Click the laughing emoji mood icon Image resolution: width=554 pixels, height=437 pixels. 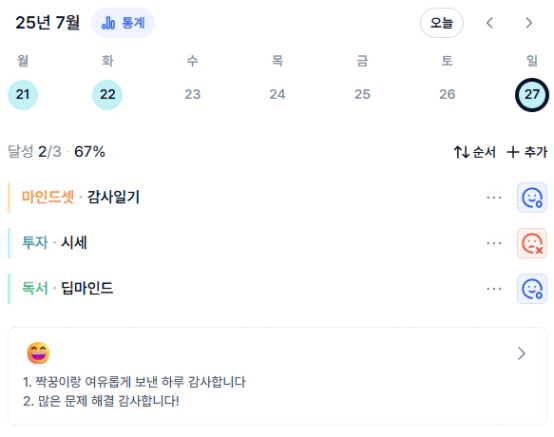click(38, 353)
